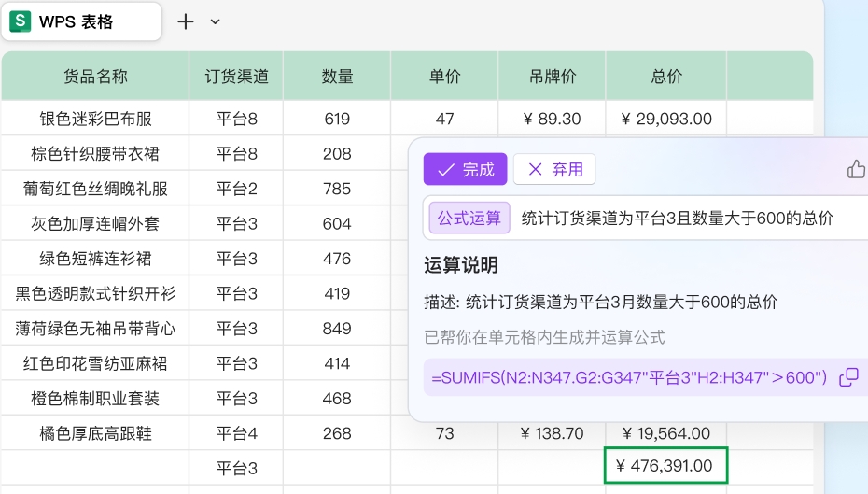Click the 数量 column header
This screenshot has width=868, height=494.
pos(337,77)
